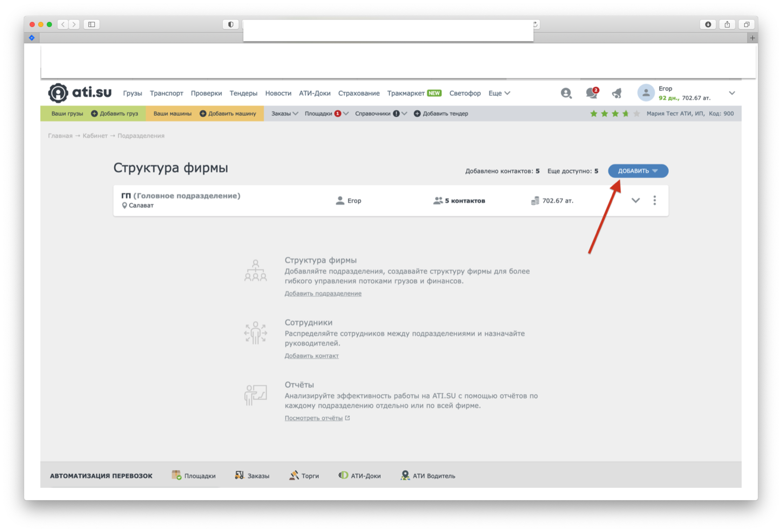Open the ДОБАВИТЬ dropdown button
The image size is (782, 532).
click(x=638, y=171)
